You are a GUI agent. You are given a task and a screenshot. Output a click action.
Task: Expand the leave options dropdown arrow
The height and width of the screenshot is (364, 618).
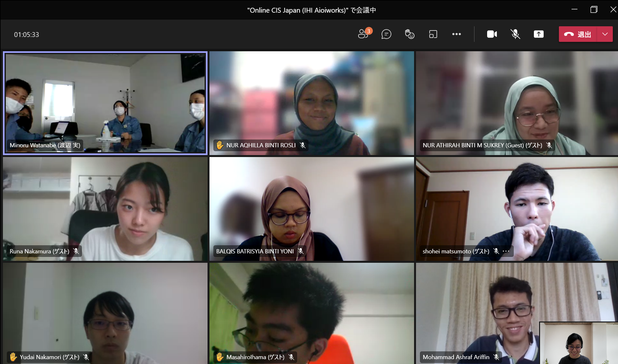point(605,34)
